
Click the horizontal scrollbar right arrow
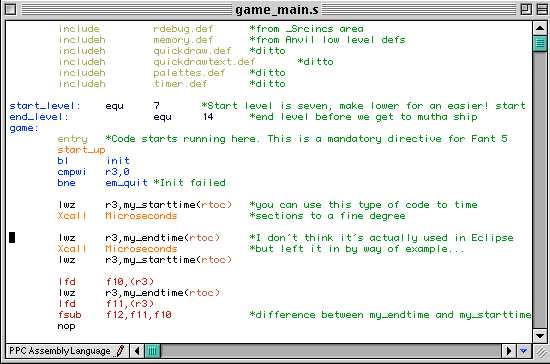coord(508,351)
